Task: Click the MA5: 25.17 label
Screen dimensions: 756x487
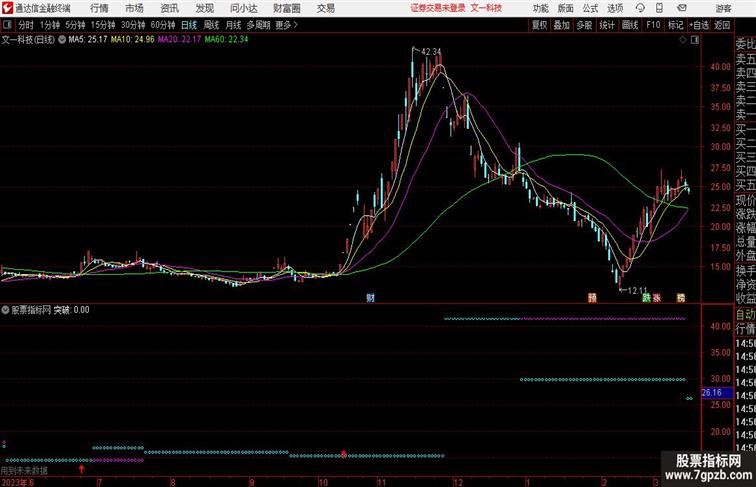Action: tap(88, 40)
